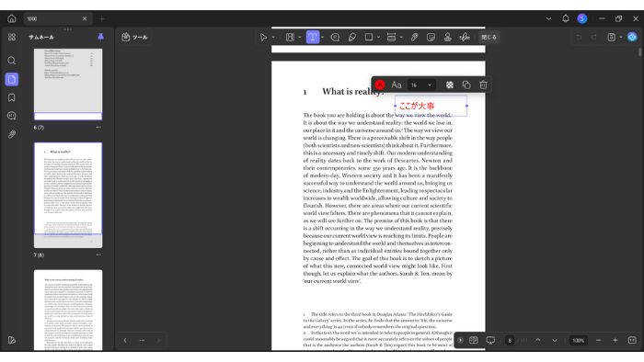Select the pencil drawing tool
Screen dimensions: 644x362
tap(352, 38)
